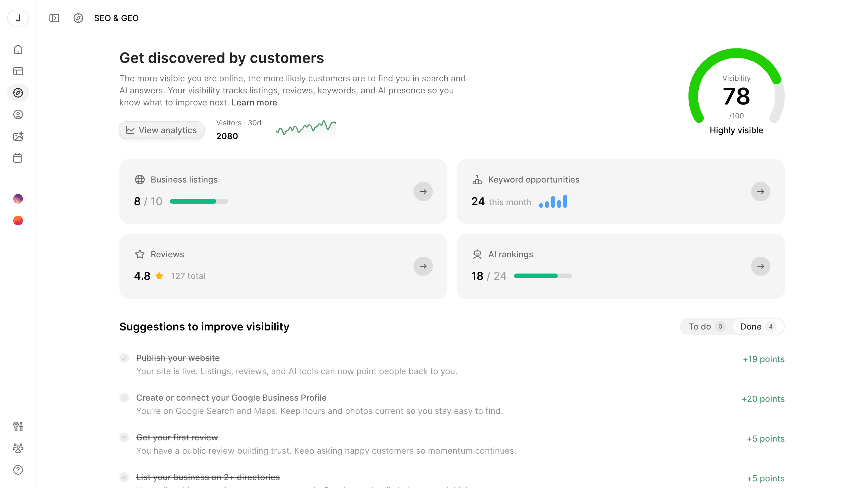Open Business listings arrow button

(x=423, y=192)
